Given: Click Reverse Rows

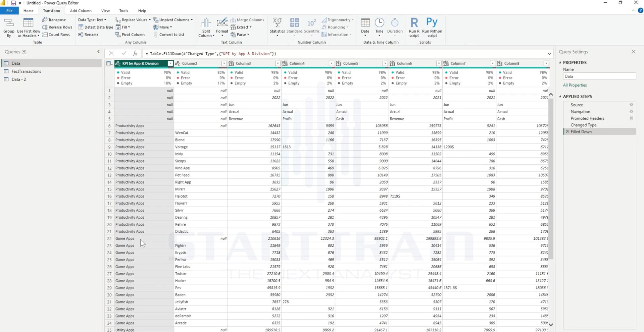Looking at the screenshot, I should click(x=57, y=27).
